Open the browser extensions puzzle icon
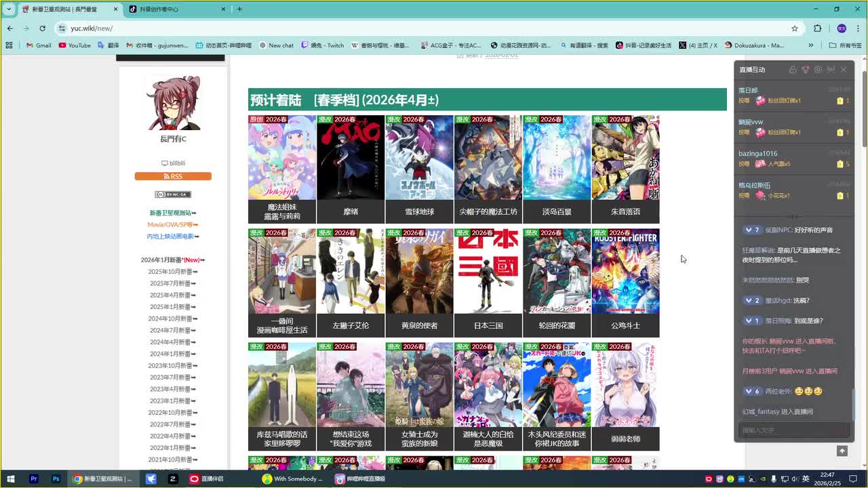This screenshot has height=488, width=868. [817, 28]
